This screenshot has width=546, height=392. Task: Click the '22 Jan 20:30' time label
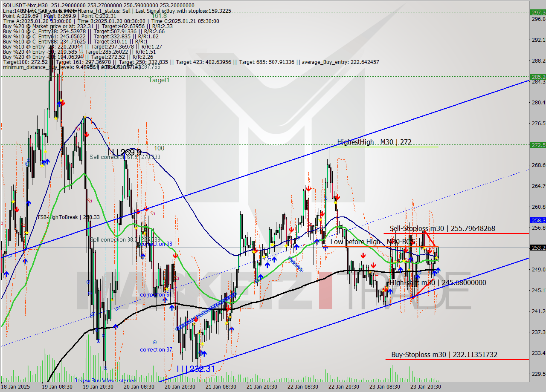(343, 387)
